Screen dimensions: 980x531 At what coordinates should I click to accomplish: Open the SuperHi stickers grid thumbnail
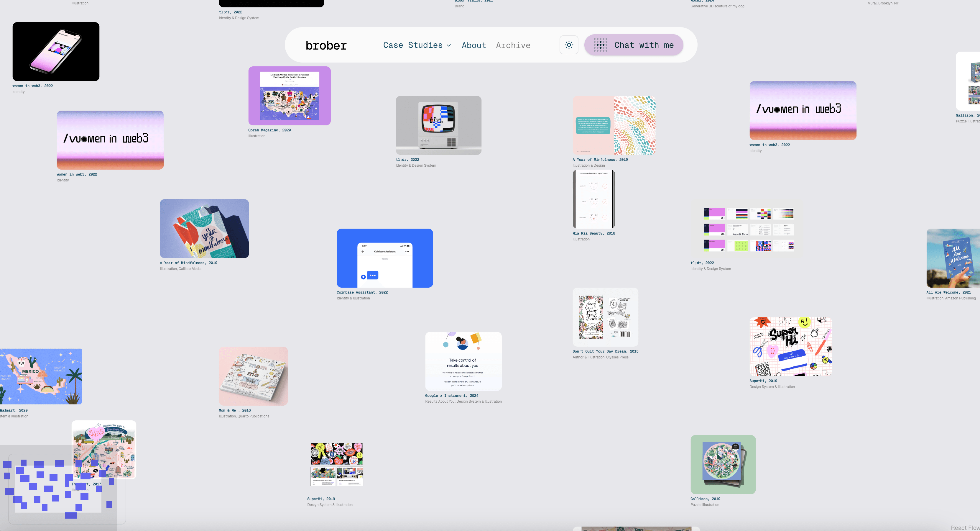337,464
